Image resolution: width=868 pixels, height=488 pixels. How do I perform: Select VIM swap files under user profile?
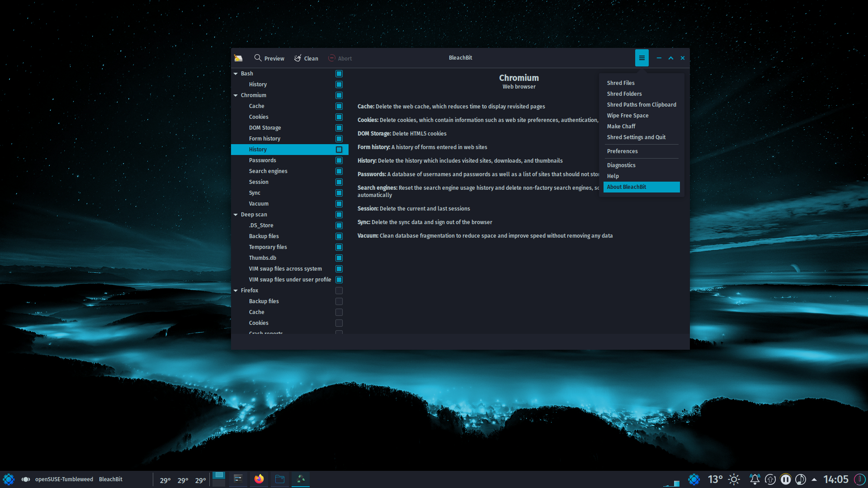pos(289,280)
